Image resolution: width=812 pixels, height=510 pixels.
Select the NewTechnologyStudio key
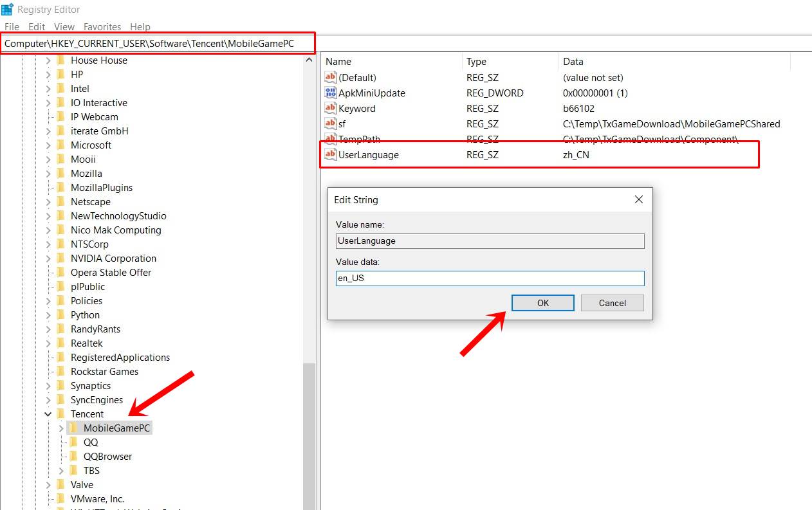point(118,215)
